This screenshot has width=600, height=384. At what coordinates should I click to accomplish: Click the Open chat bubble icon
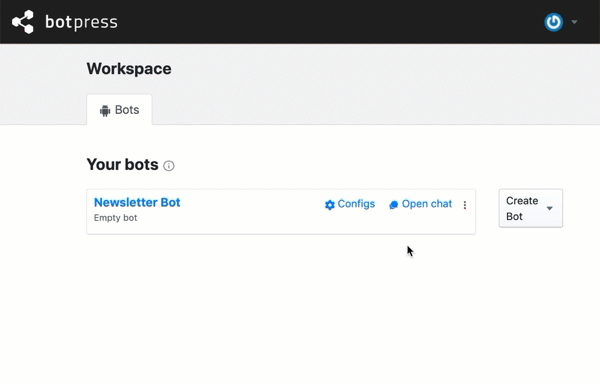tap(393, 205)
